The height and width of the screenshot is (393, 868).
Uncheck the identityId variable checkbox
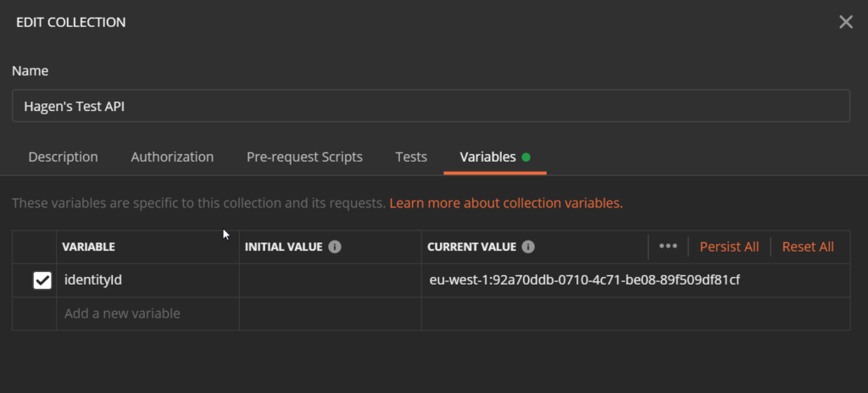(x=42, y=280)
